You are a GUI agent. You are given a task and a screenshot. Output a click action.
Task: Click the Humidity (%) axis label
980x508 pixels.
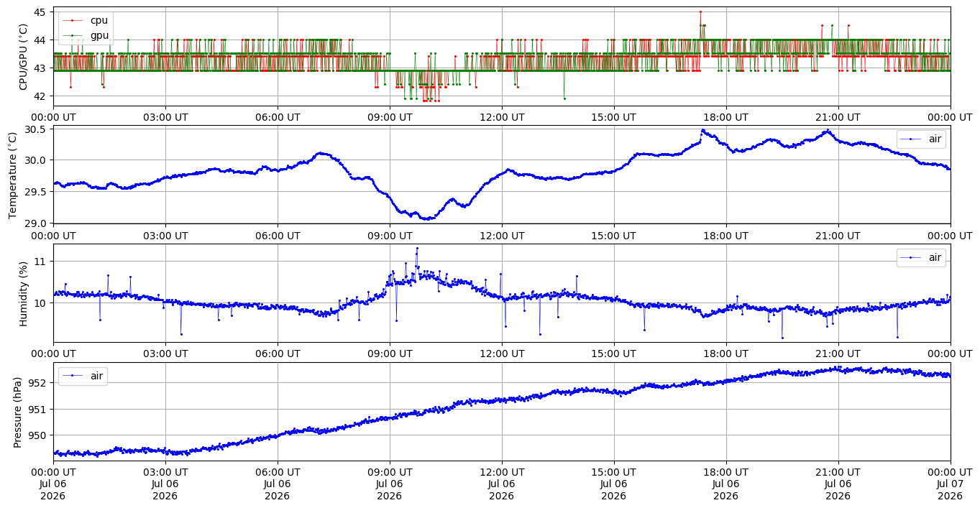(x=23, y=294)
